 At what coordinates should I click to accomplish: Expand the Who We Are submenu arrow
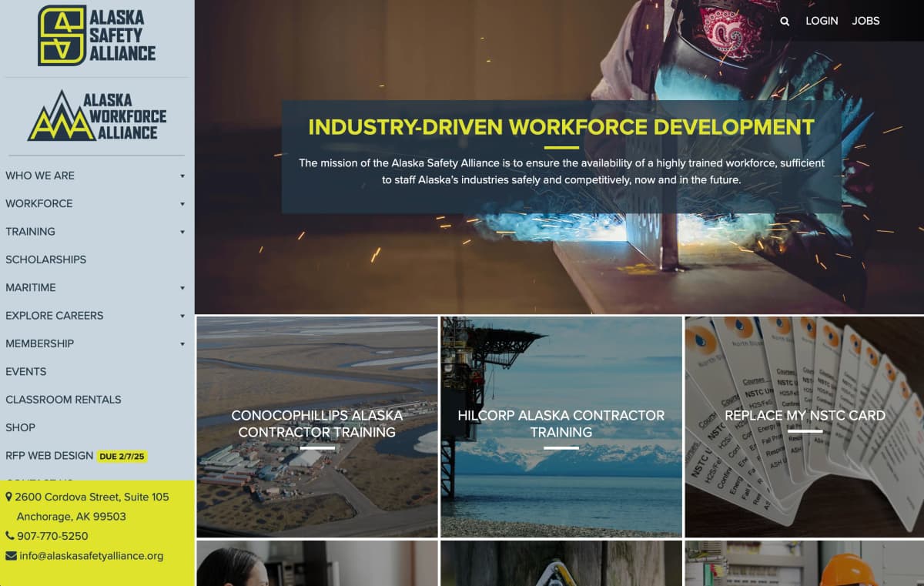[x=182, y=176]
